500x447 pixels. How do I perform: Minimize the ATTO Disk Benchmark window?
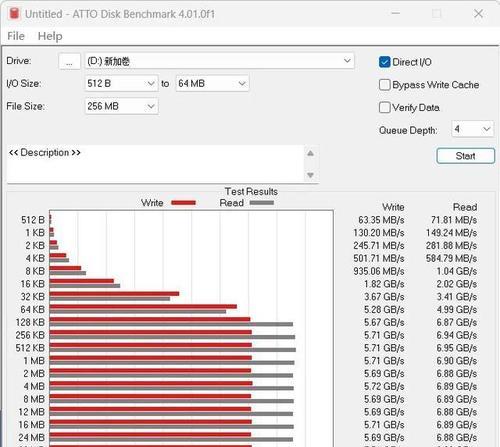click(396, 14)
